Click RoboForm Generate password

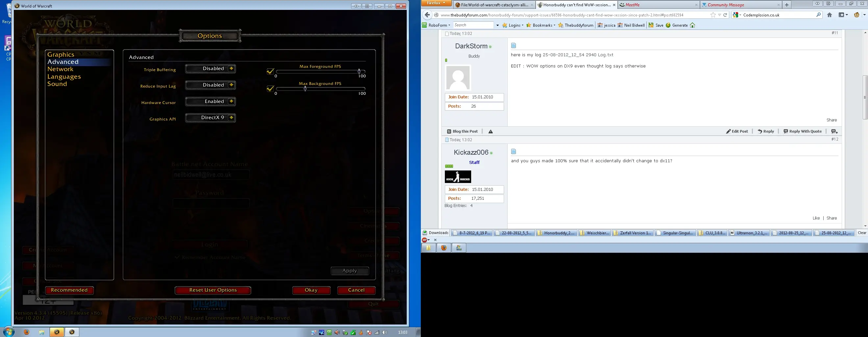(x=677, y=25)
